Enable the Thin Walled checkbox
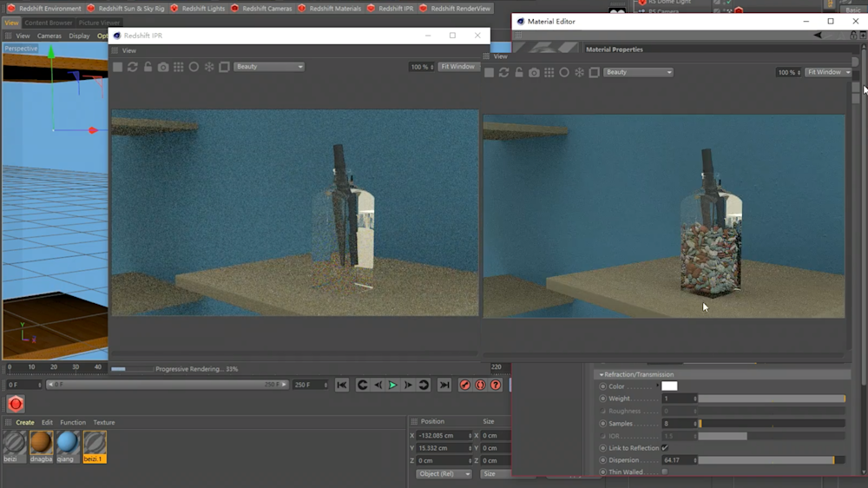This screenshot has width=868, height=488. [665, 472]
